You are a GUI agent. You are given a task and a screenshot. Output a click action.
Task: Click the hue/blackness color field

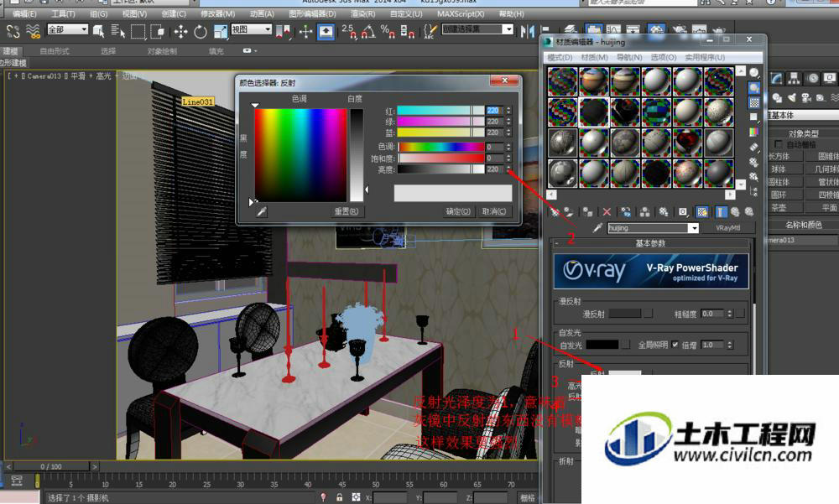[300, 155]
